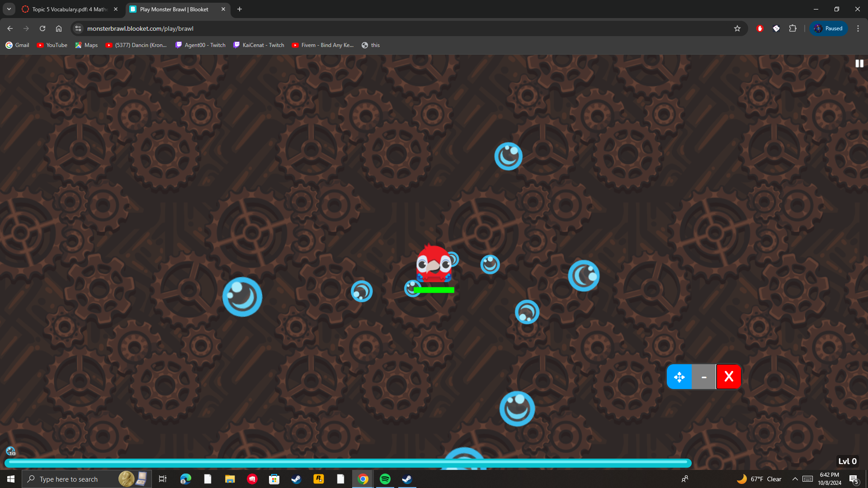868x488 pixels.
Task: Click the Paused profile button
Action: [x=828, y=28]
